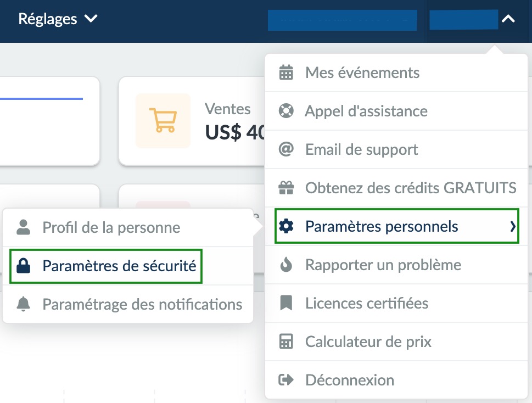Click the sign-out icon for Déconnexion
The width and height of the screenshot is (532, 403).
point(286,380)
